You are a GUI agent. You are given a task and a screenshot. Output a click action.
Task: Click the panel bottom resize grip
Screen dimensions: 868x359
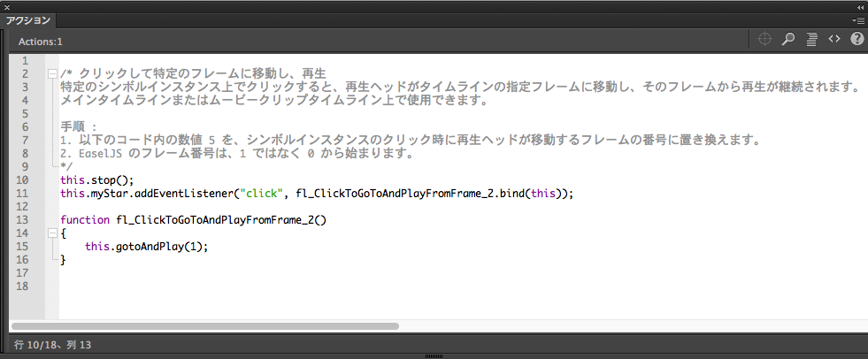tap(434, 355)
